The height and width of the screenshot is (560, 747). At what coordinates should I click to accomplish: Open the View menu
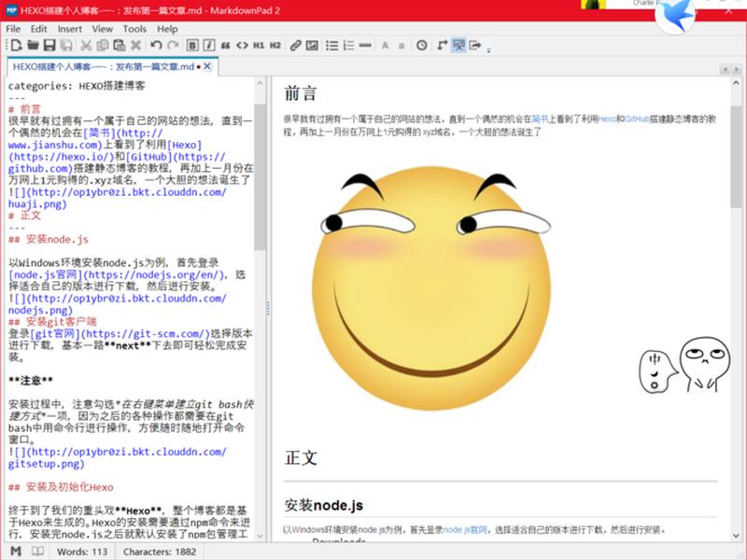tap(102, 29)
